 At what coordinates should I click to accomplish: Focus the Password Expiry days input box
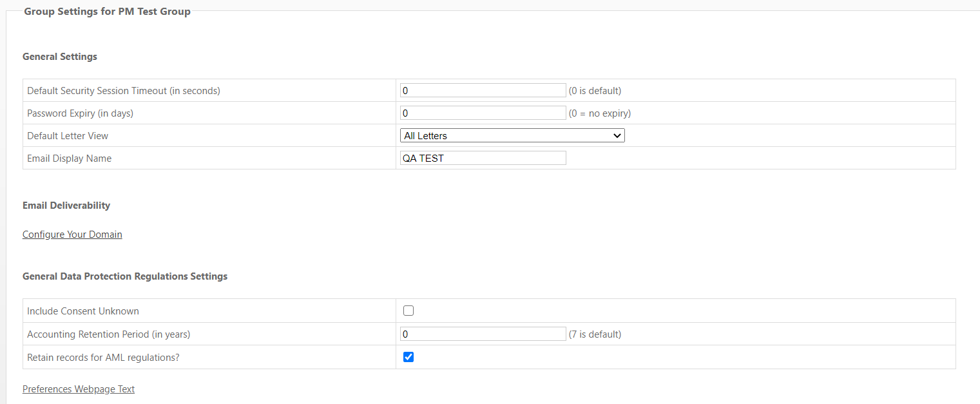[x=483, y=113]
